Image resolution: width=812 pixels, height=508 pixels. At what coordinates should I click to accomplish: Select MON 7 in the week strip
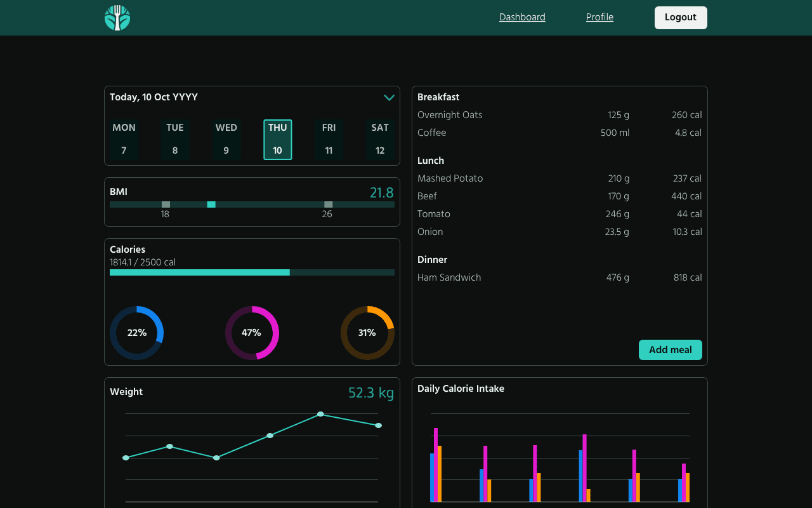point(124,140)
